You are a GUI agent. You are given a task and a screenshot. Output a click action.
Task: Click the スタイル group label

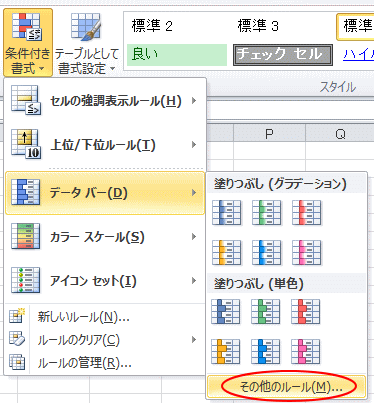pos(338,87)
